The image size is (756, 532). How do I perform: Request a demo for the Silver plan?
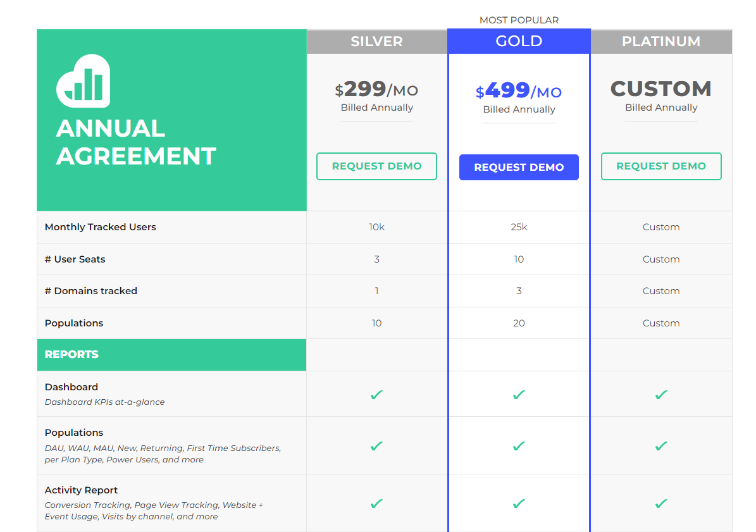(376, 166)
